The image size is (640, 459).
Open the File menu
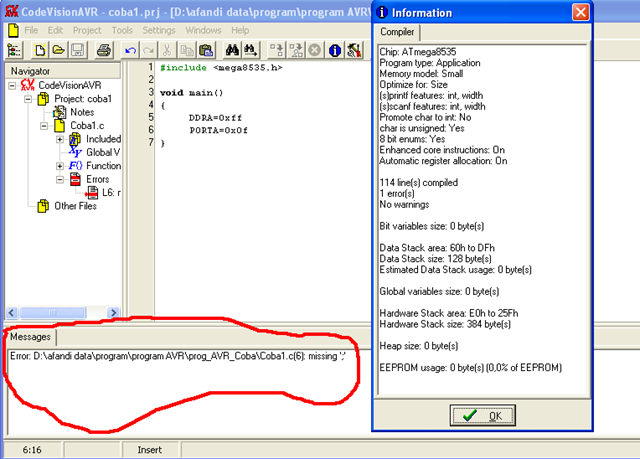[31, 31]
